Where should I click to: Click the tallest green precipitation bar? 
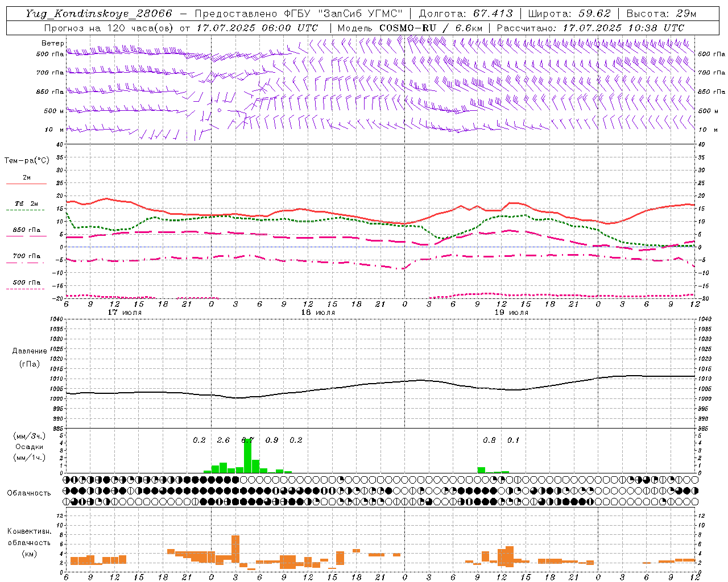[x=247, y=456]
